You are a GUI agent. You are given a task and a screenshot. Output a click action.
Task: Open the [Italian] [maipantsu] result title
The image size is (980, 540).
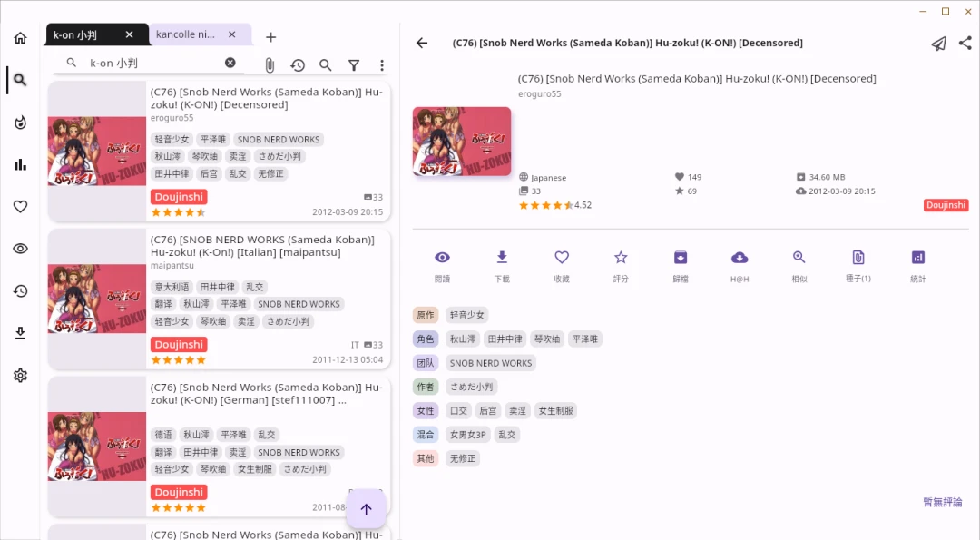click(262, 246)
